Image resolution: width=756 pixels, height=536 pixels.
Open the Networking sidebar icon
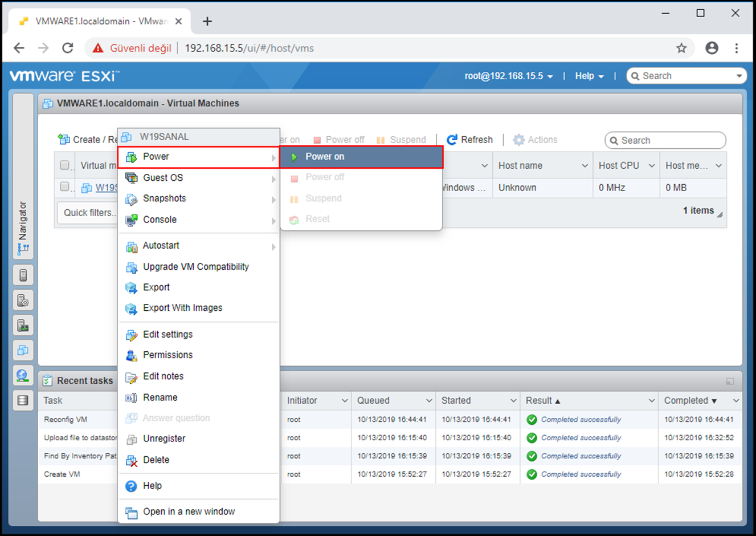click(x=23, y=375)
